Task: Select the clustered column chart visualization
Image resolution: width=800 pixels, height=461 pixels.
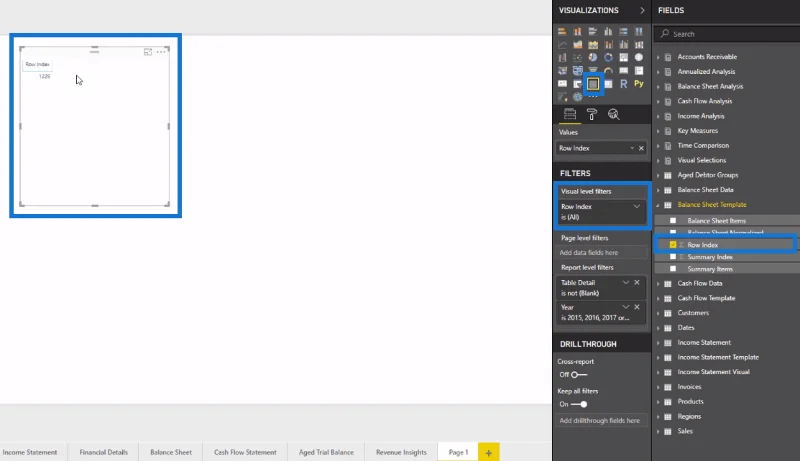Action: tap(608, 32)
